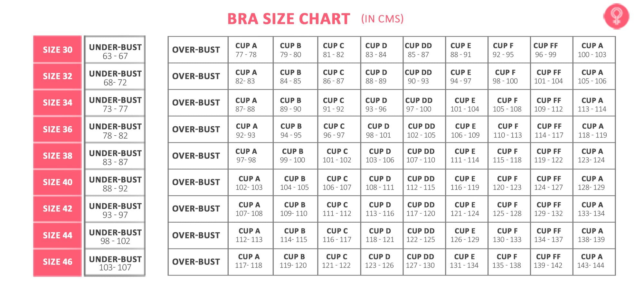The image size is (644, 290).
Task: Click the CUP FF 101-104 cell
Action: pyautogui.click(x=548, y=77)
